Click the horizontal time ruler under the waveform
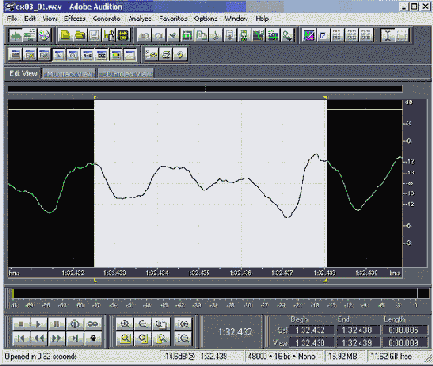This screenshot has width=433, height=366. [205, 273]
